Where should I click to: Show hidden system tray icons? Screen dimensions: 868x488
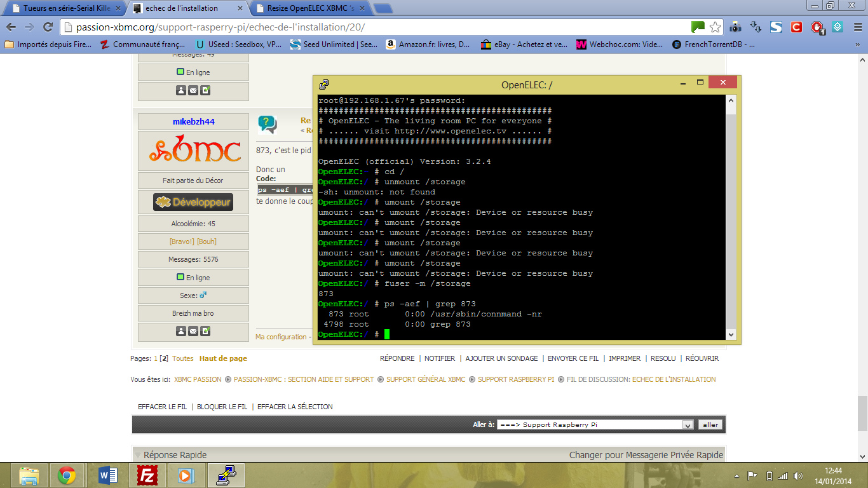737,476
